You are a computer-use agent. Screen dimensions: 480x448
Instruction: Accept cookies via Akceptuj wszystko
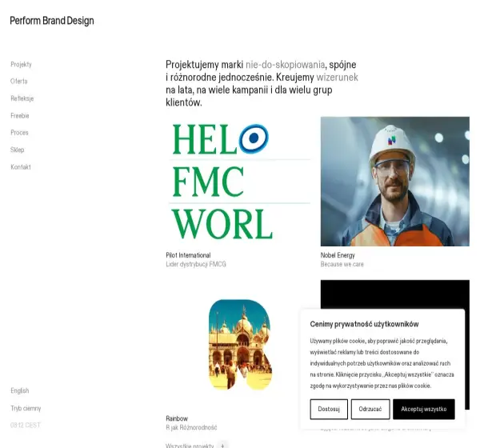click(424, 409)
